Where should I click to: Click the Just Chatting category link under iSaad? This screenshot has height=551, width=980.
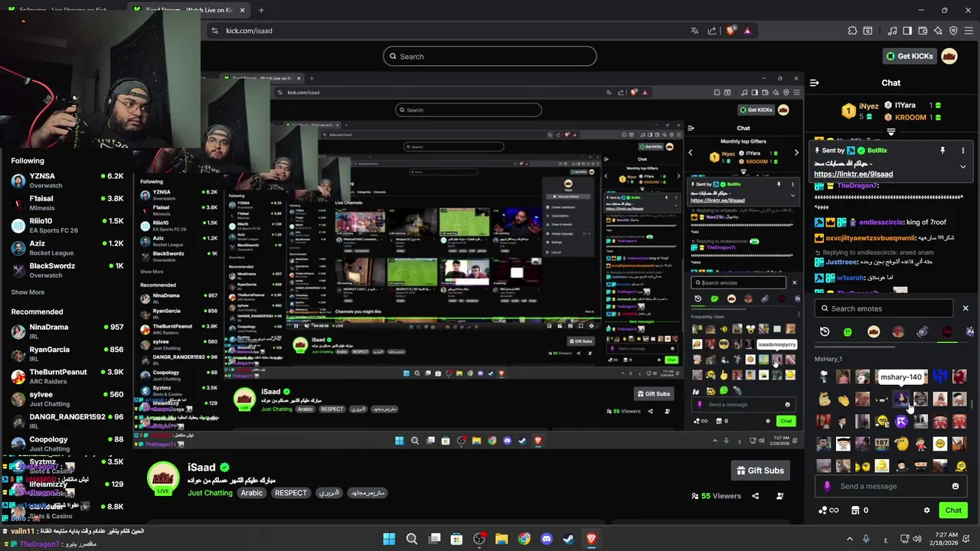[x=210, y=493]
